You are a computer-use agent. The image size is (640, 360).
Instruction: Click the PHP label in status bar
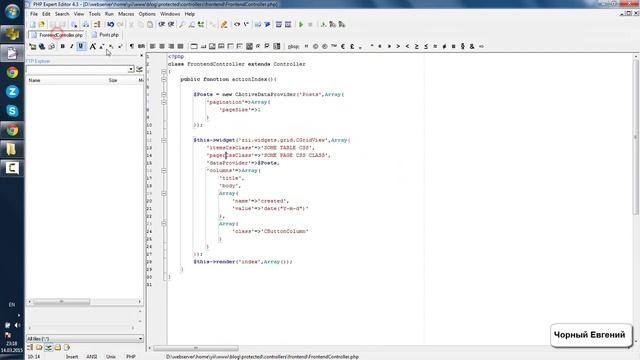(x=131, y=357)
